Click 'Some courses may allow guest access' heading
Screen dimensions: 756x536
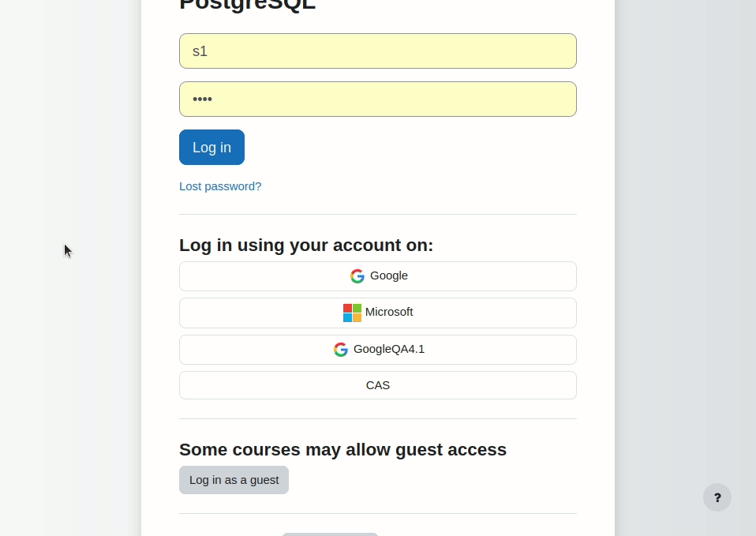342,450
